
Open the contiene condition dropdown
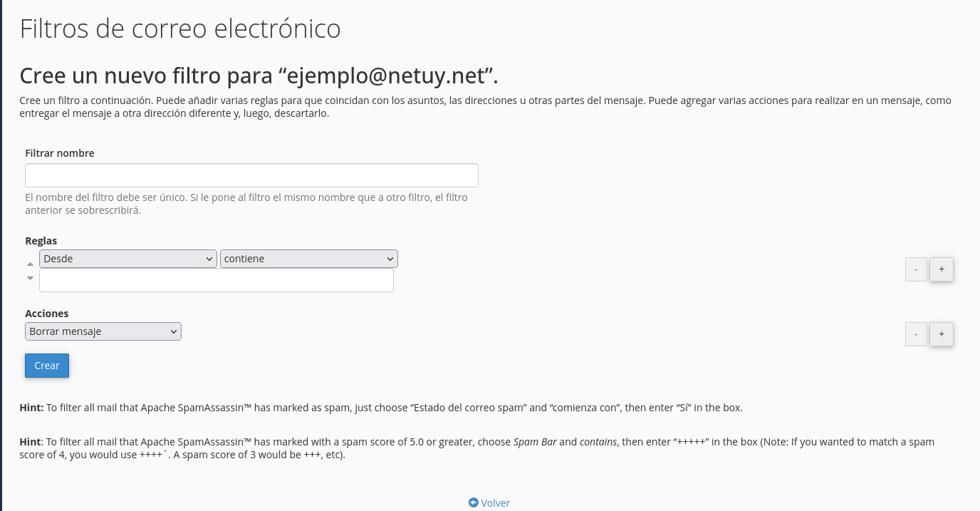click(309, 259)
